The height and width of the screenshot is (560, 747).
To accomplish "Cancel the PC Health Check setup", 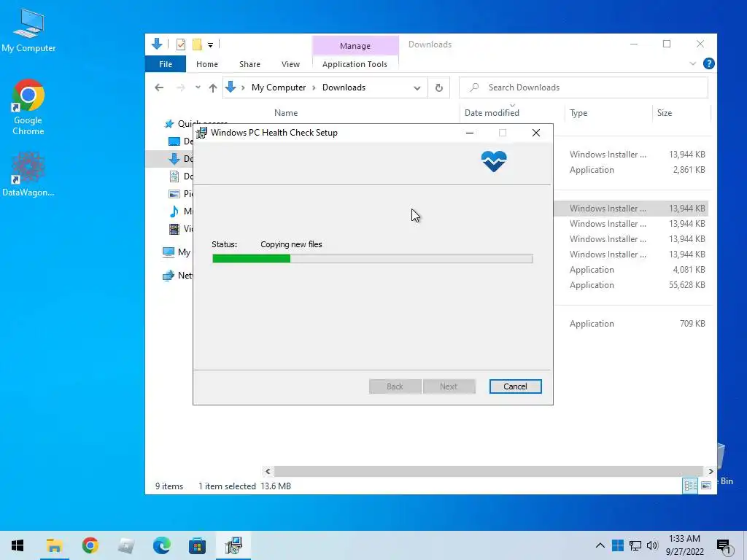I will click(x=515, y=386).
